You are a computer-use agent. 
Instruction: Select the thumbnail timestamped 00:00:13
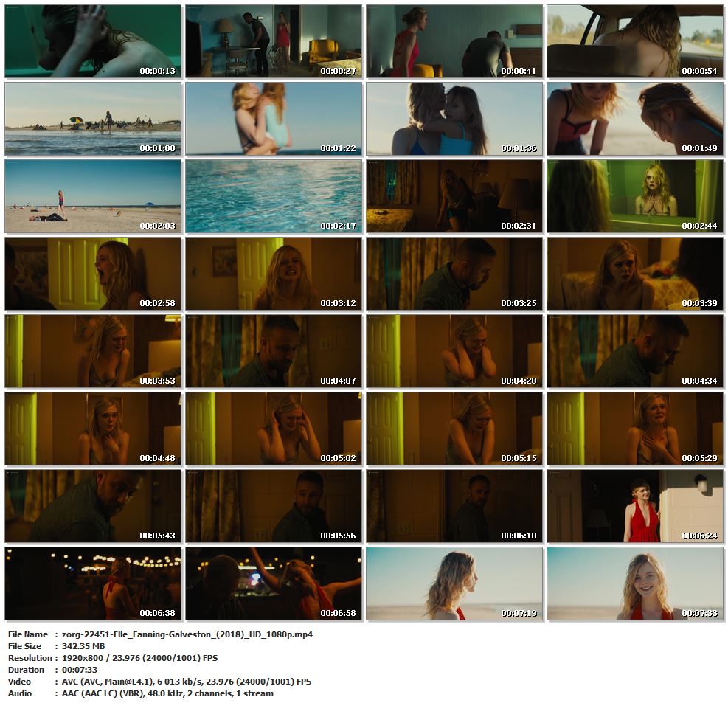(x=93, y=41)
